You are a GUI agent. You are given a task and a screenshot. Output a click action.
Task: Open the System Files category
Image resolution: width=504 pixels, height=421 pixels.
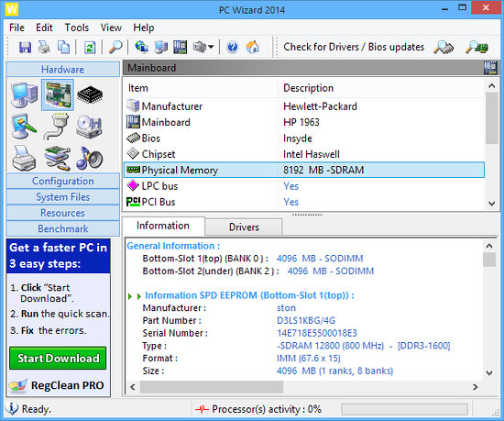pyautogui.click(x=62, y=197)
